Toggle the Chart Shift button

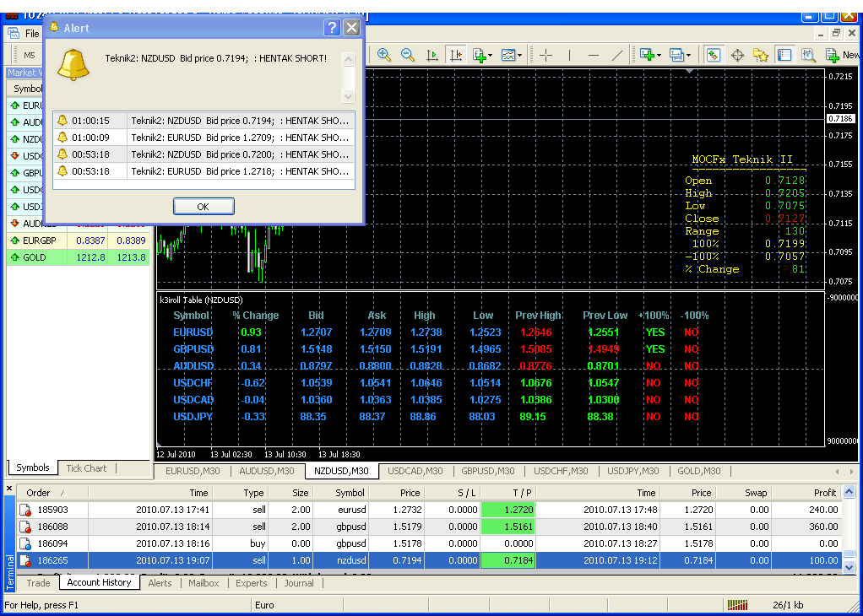click(x=456, y=55)
